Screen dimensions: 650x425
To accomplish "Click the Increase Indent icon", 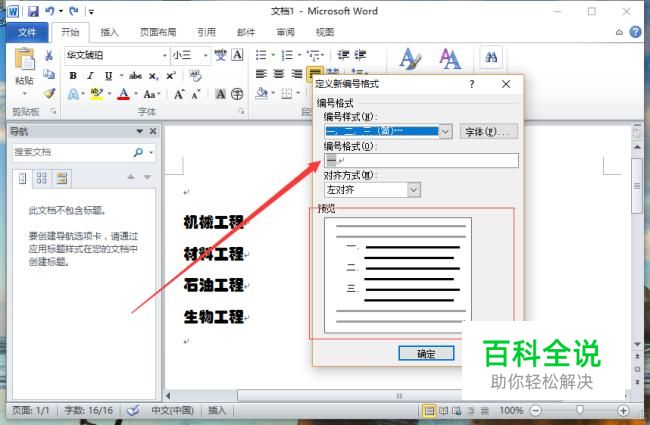I will pos(360,55).
